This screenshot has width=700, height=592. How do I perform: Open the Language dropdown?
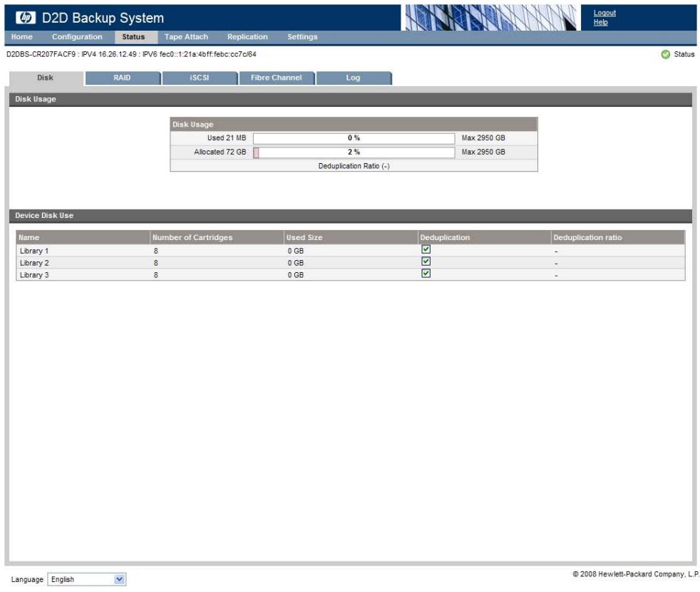86,579
